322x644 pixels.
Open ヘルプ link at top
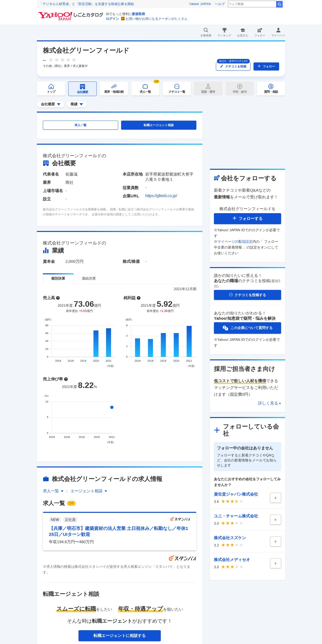[220, 4]
